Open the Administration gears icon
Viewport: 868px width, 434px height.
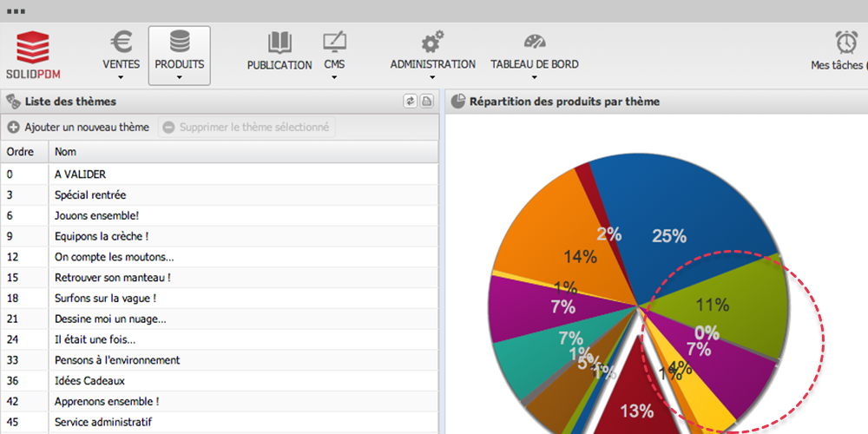pos(432,42)
